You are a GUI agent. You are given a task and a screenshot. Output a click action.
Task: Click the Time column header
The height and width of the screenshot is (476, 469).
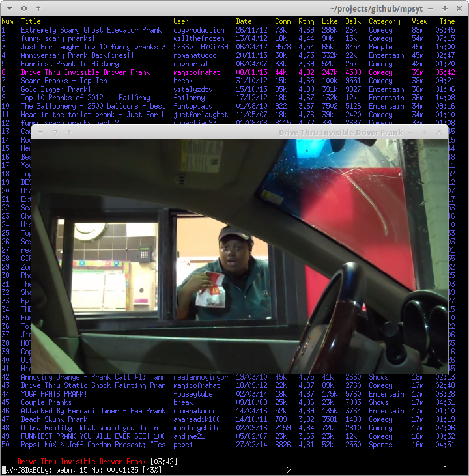pyautogui.click(x=447, y=21)
